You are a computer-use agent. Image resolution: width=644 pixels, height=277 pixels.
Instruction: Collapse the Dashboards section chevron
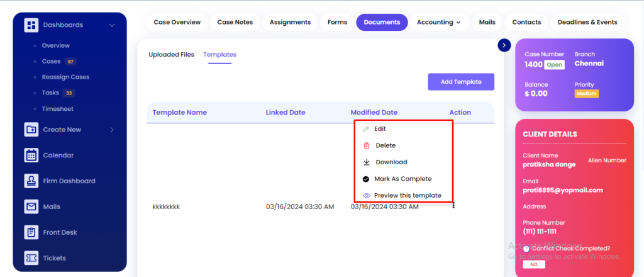click(x=112, y=25)
